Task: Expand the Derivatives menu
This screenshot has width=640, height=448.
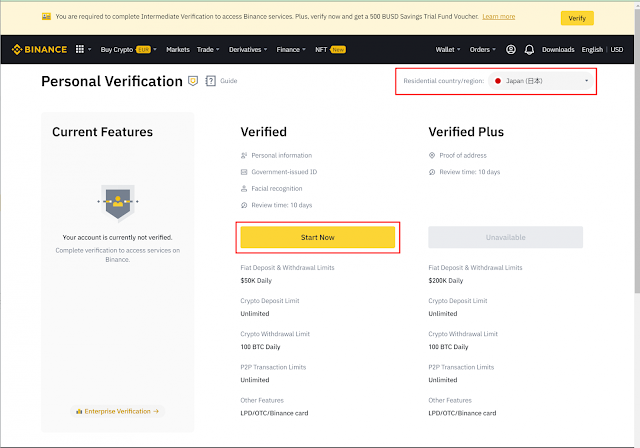Action: [x=248, y=49]
